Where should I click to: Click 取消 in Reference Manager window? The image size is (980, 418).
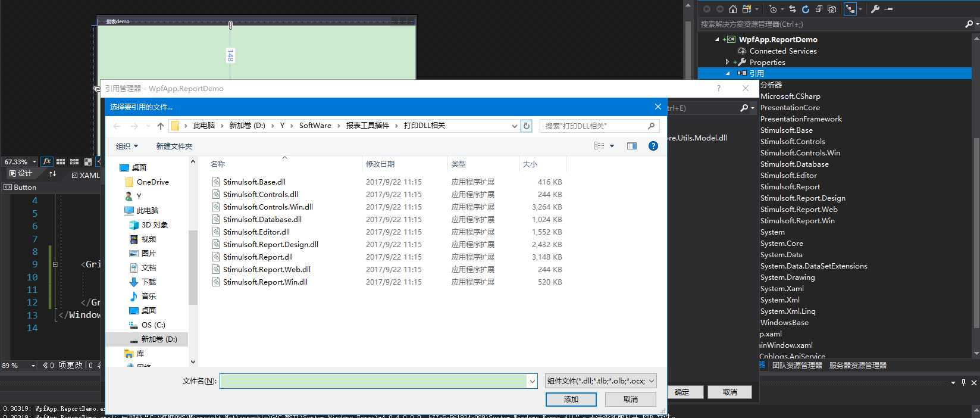(730, 392)
